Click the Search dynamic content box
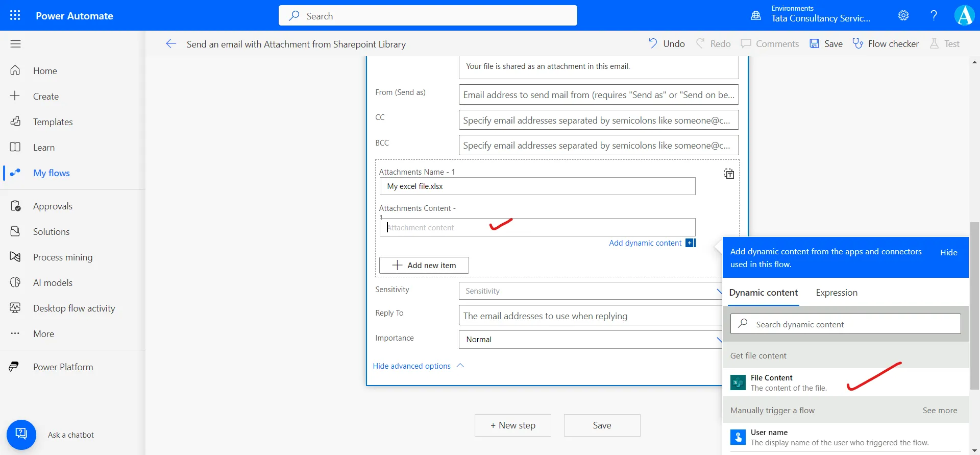Screen dimensions: 980x455 pos(846,324)
